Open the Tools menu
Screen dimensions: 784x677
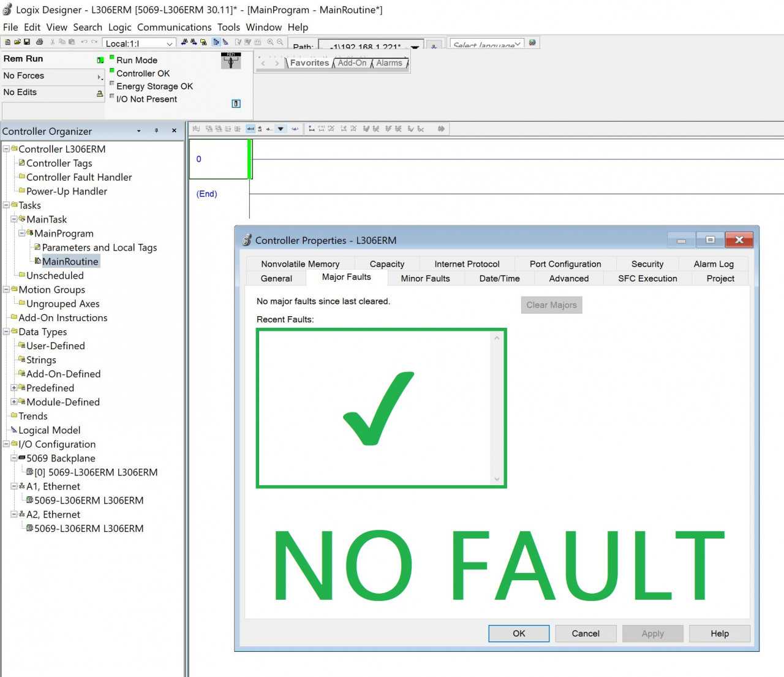click(228, 27)
